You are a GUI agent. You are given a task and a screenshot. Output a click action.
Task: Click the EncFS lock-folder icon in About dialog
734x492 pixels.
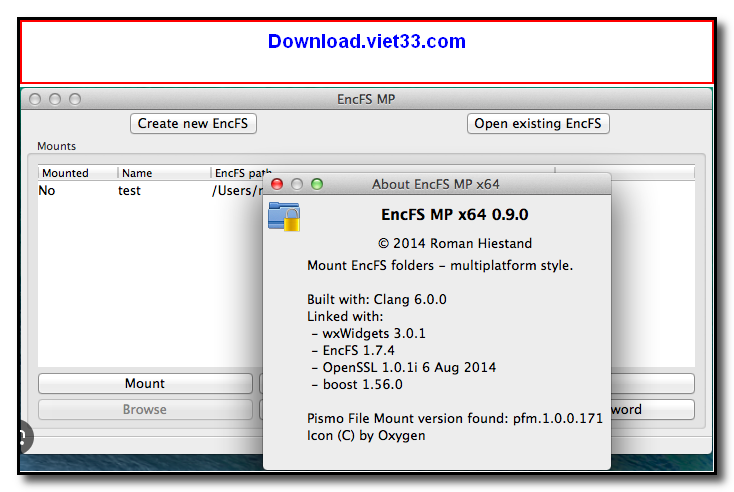(284, 217)
